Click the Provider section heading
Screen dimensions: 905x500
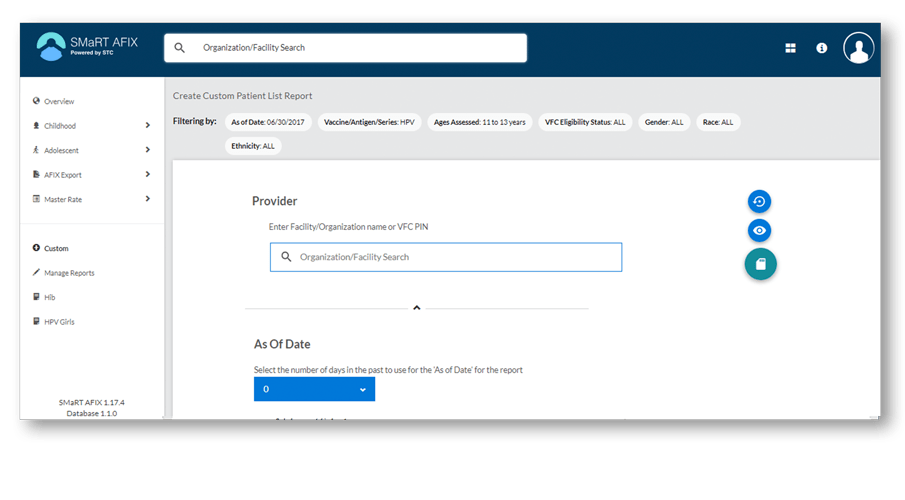tap(274, 201)
